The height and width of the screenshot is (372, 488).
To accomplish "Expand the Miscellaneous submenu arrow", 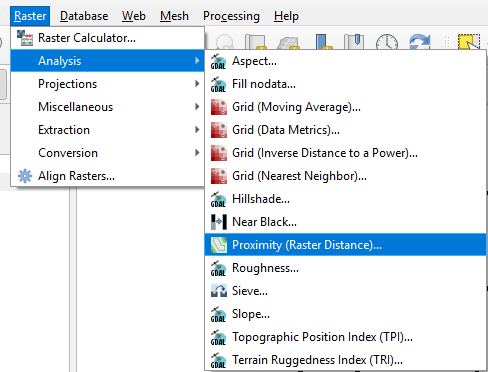I will [197, 107].
